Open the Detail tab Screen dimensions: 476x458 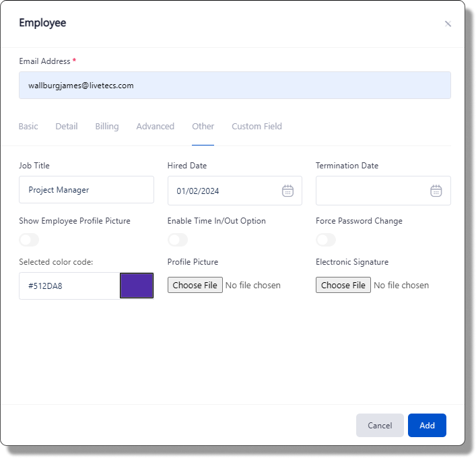pyautogui.click(x=67, y=127)
